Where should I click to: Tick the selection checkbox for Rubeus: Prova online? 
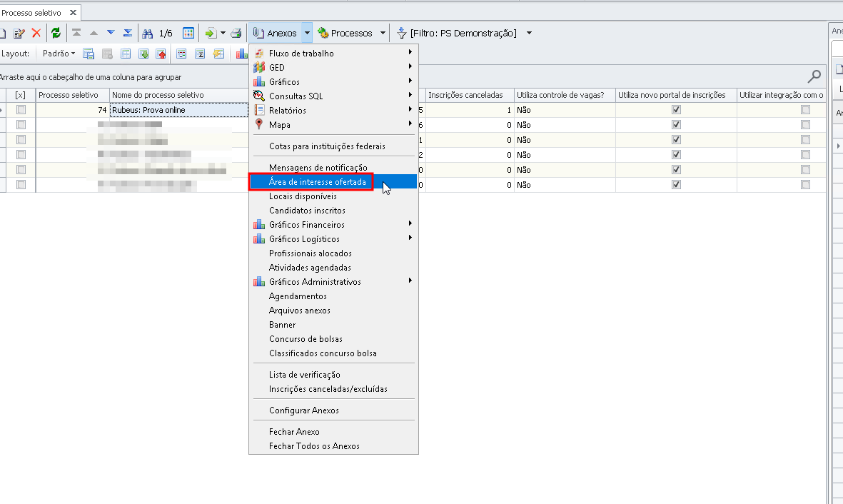(x=21, y=110)
